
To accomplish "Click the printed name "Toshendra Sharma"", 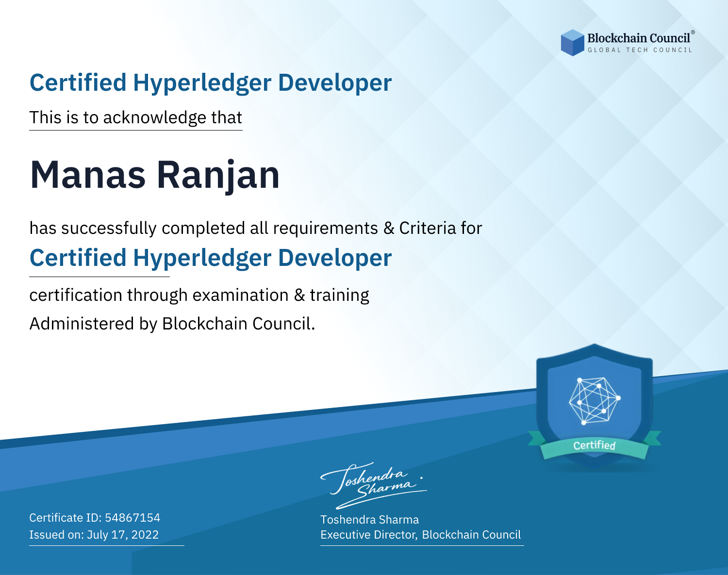I will [369, 520].
